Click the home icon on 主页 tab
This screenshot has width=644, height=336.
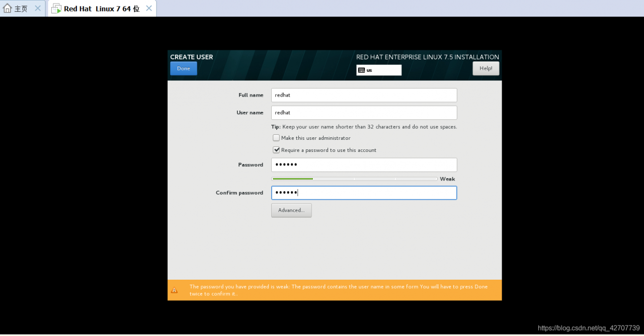(8, 9)
